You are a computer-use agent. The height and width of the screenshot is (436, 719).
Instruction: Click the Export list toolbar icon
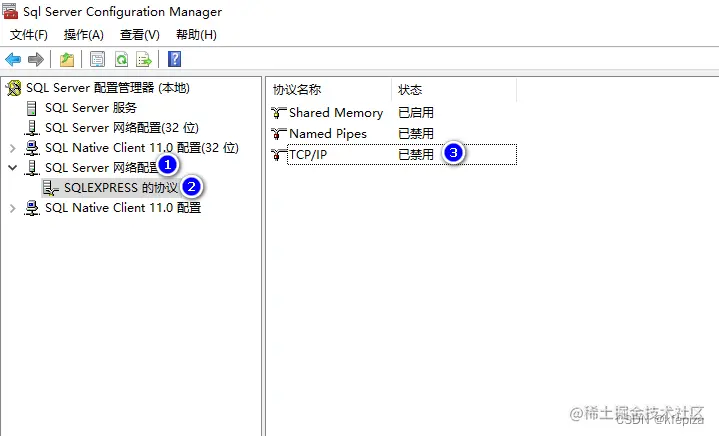coord(144,59)
